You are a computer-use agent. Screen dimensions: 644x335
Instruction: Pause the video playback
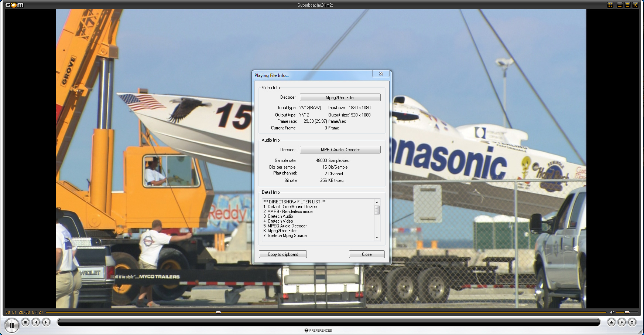11,325
